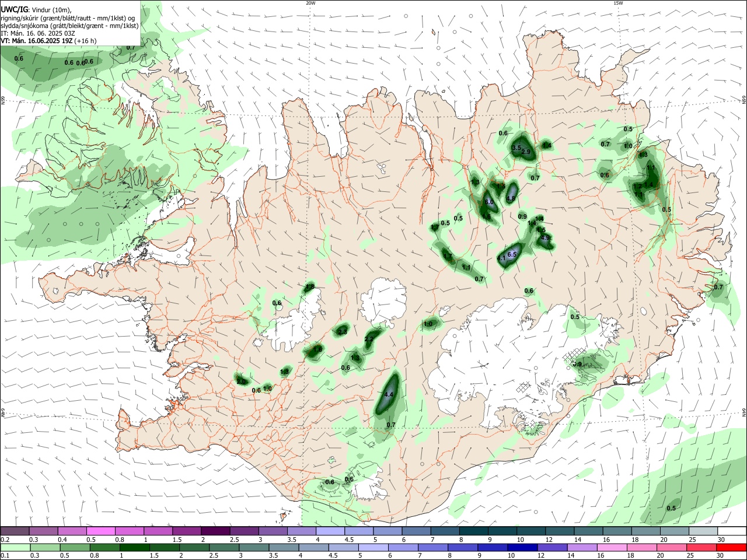The width and height of the screenshot is (747, 560).
Task: Click the 0.2 label under the top legend row
Action: pyautogui.click(x=5, y=540)
